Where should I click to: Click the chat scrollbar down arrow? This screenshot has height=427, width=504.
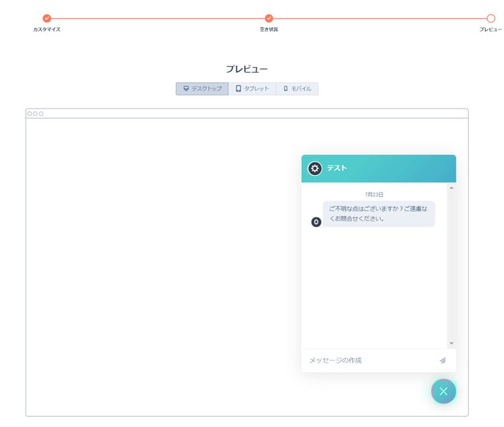451,344
